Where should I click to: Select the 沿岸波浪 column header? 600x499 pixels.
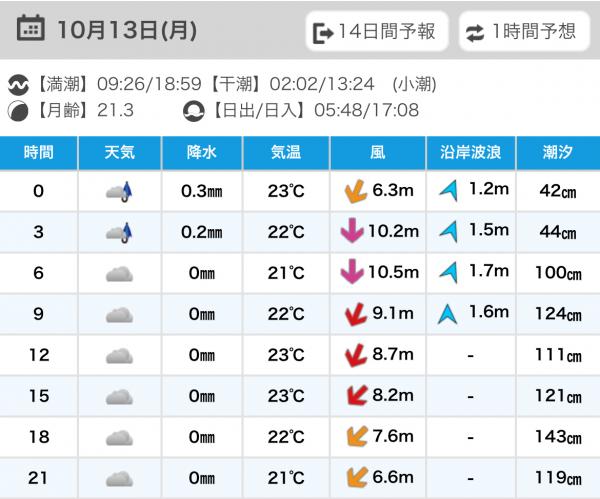[471, 153]
